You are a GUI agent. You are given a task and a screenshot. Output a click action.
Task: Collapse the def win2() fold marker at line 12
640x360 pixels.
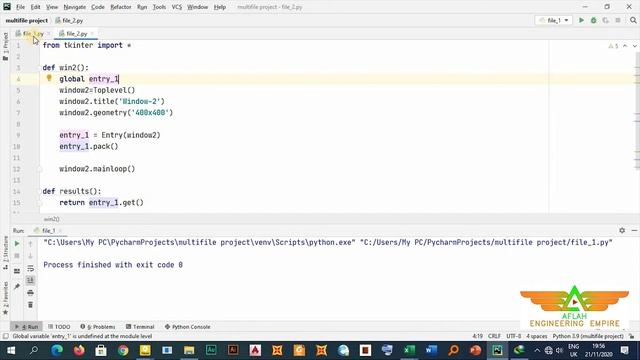(40, 169)
